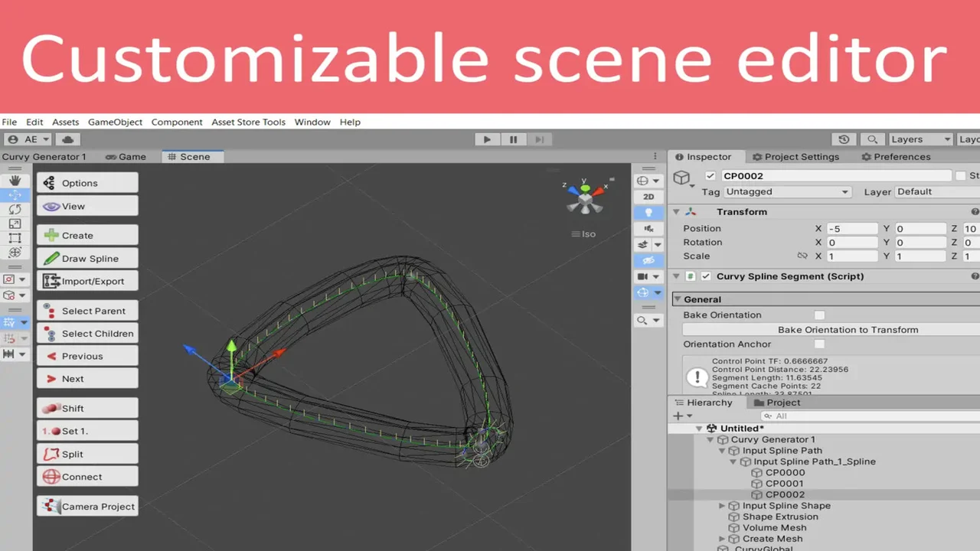
Task: Toggle 2D view mode in the scene
Action: pos(648,197)
